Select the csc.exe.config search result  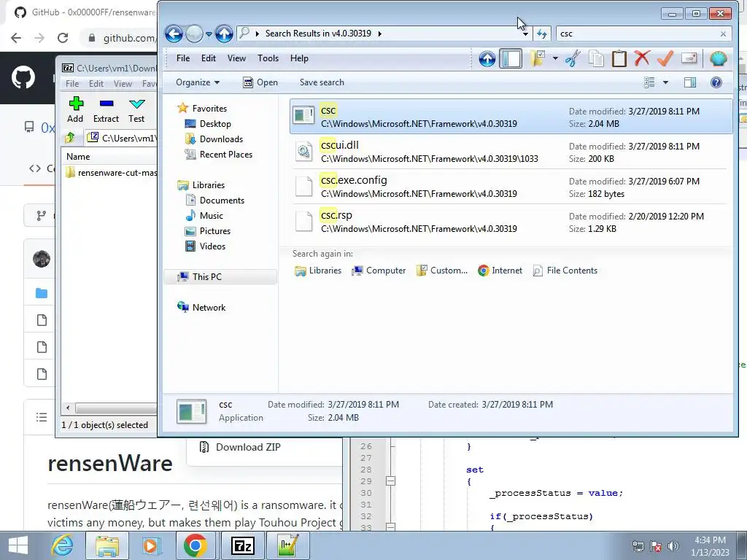pyautogui.click(x=511, y=186)
